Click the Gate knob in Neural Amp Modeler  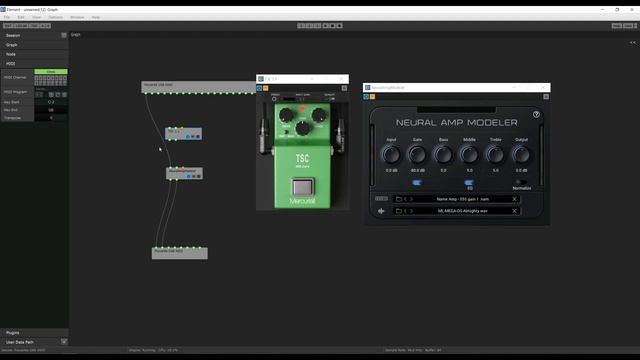click(417, 155)
